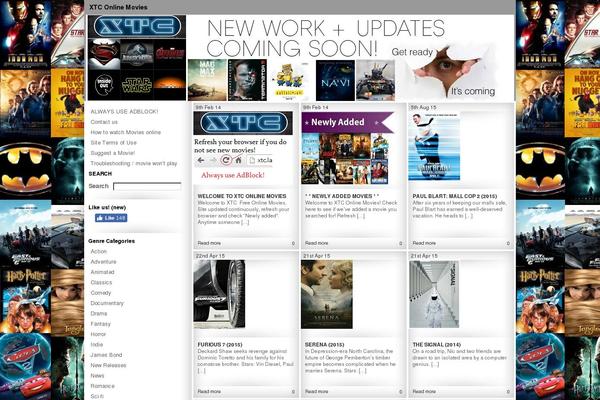
Task: Open the NEWLY ADDED MOVIES post title
Action: pyautogui.click(x=342, y=196)
